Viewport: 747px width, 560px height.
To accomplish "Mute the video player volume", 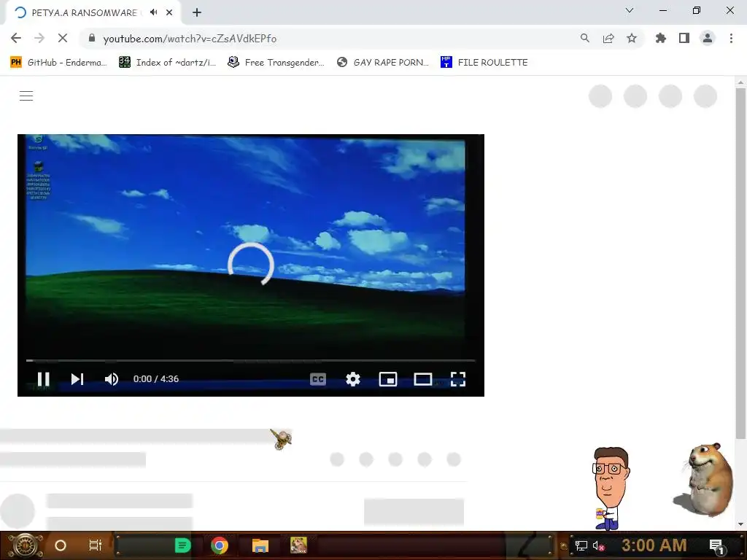I will [x=112, y=379].
